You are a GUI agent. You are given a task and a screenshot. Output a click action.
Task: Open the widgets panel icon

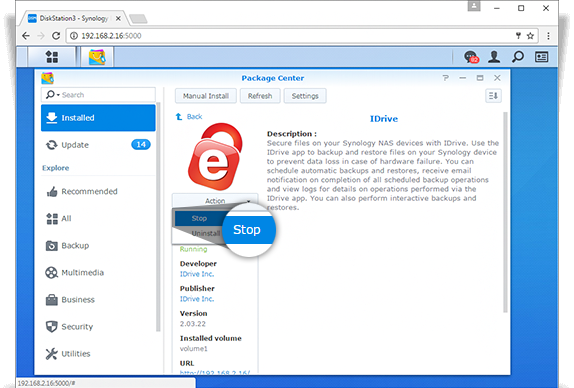541,57
